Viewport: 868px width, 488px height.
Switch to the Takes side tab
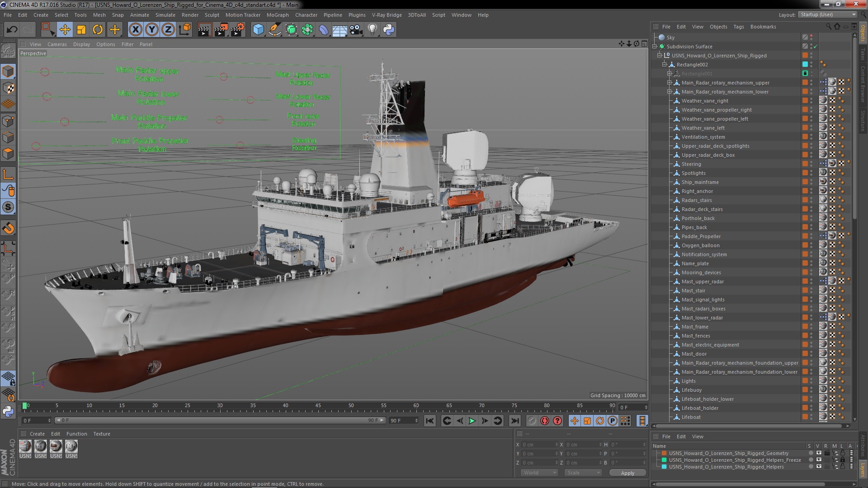click(x=863, y=54)
